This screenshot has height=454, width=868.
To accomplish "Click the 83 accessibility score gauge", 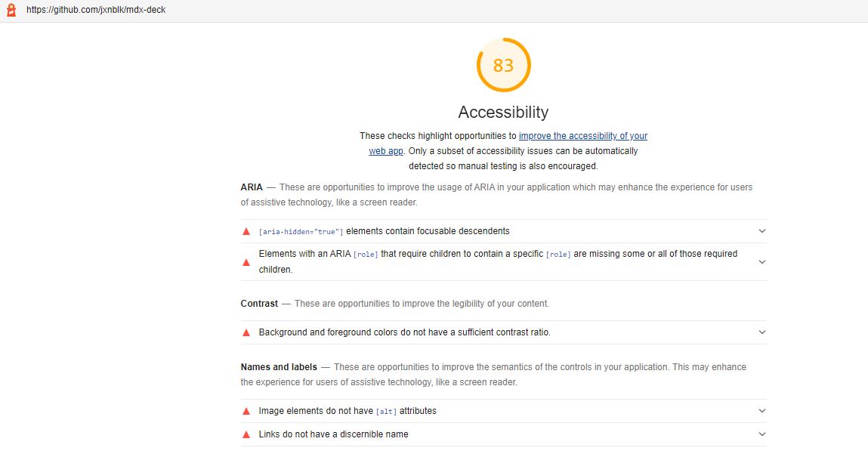I will (x=503, y=65).
